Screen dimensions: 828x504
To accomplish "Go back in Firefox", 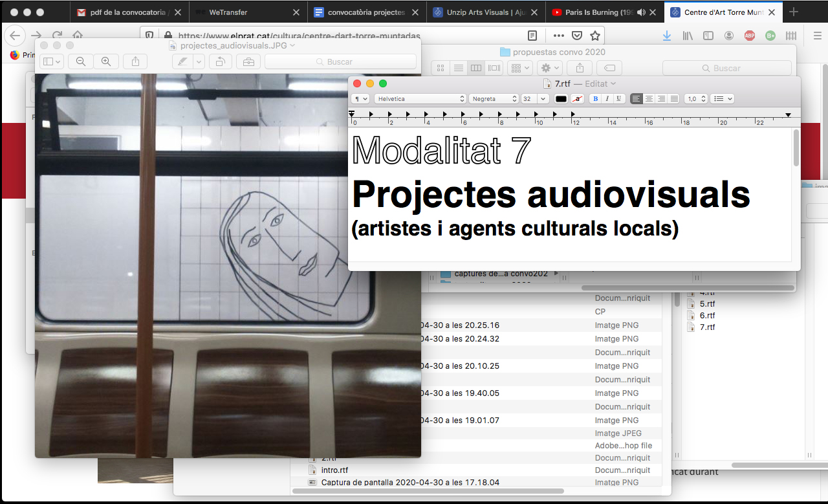I will pyautogui.click(x=15, y=36).
